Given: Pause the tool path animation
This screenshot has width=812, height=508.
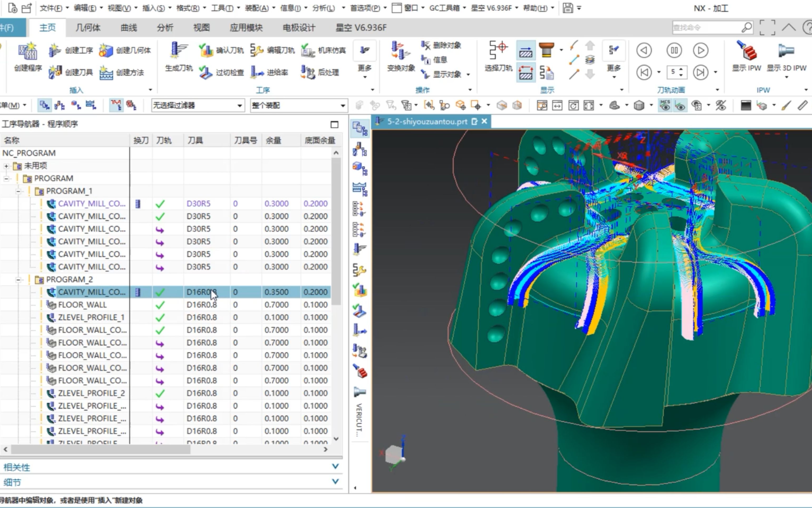Looking at the screenshot, I should pos(674,50).
